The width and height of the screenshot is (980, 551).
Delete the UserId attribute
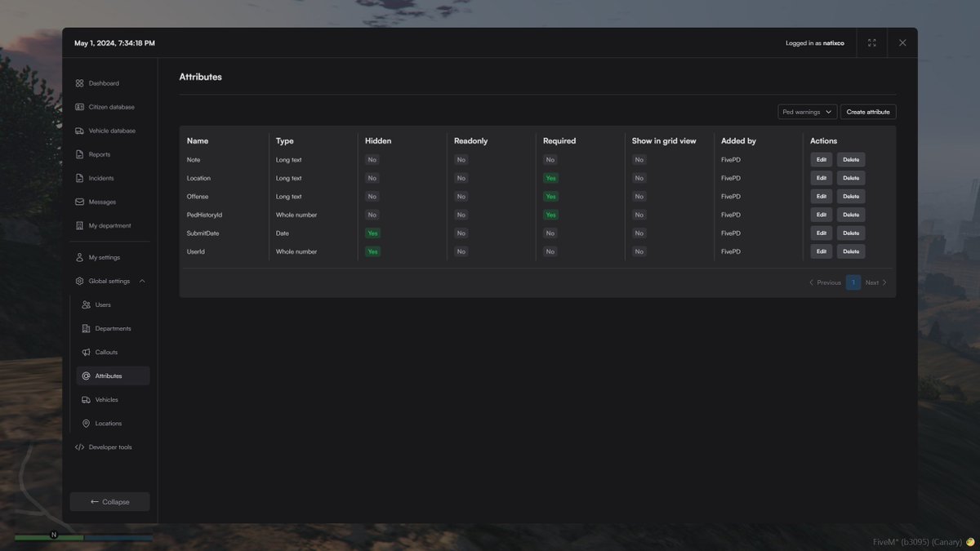point(851,251)
